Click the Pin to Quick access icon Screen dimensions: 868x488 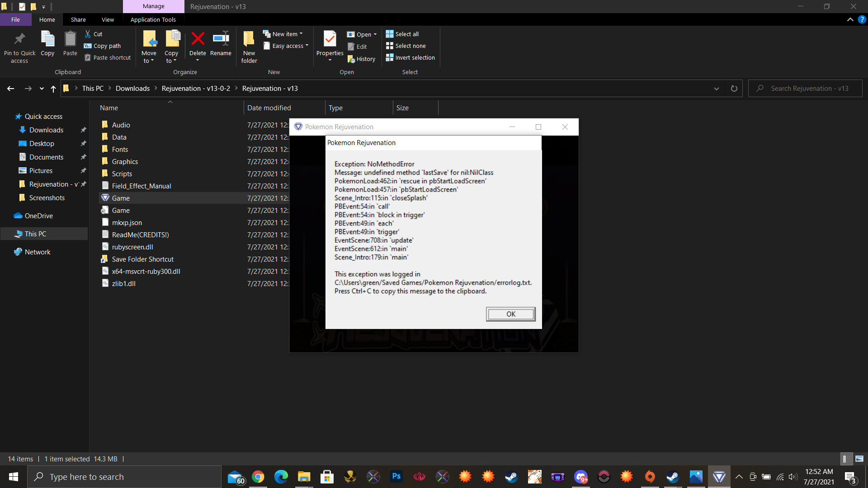[x=19, y=39]
